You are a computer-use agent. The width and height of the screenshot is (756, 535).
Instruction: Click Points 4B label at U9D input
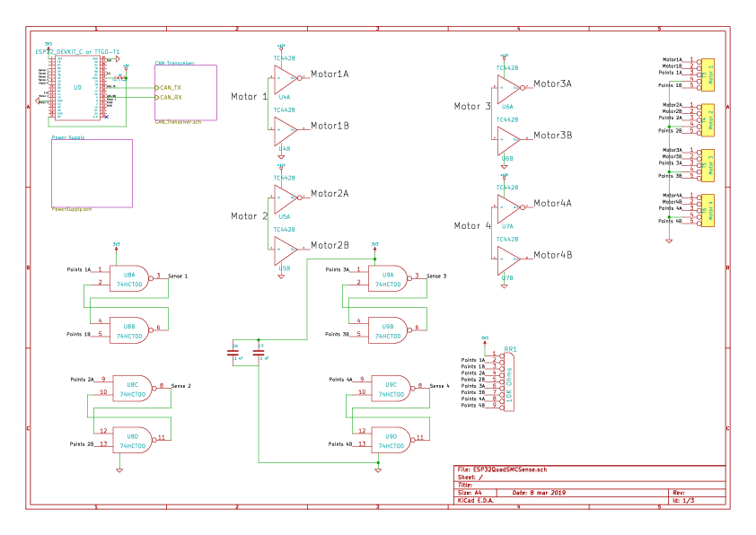click(x=340, y=444)
